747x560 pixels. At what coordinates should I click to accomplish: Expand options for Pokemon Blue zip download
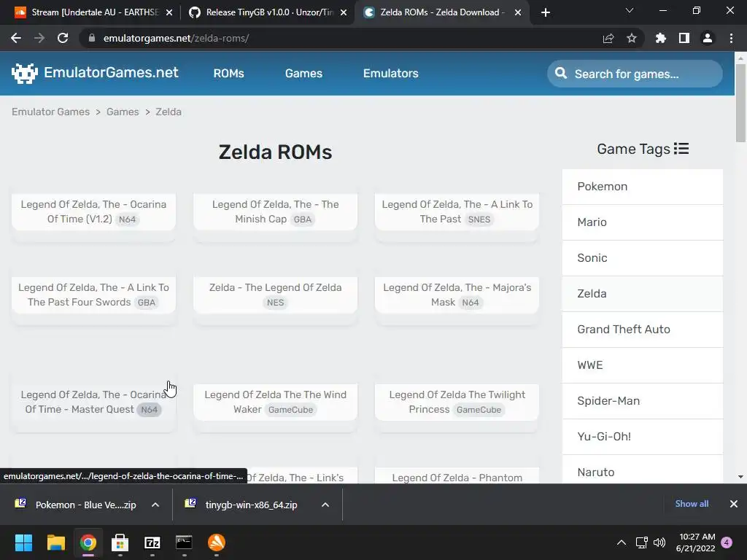(x=155, y=505)
